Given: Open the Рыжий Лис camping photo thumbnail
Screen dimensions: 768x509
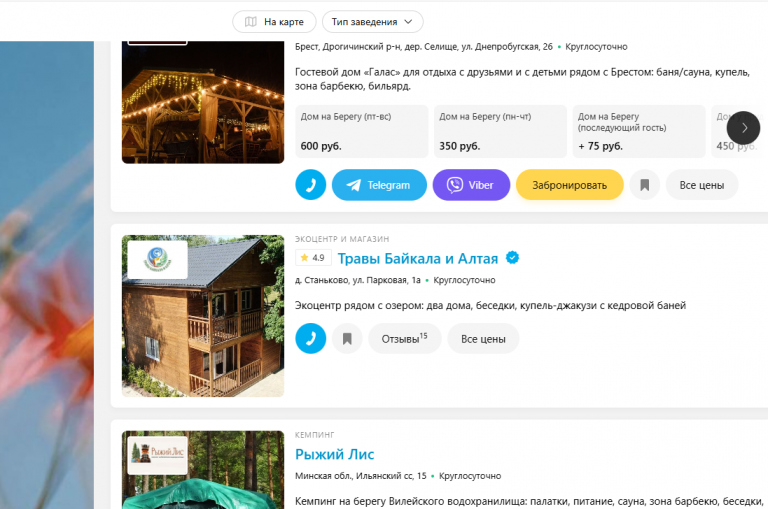Looking at the screenshot, I should coord(203,470).
